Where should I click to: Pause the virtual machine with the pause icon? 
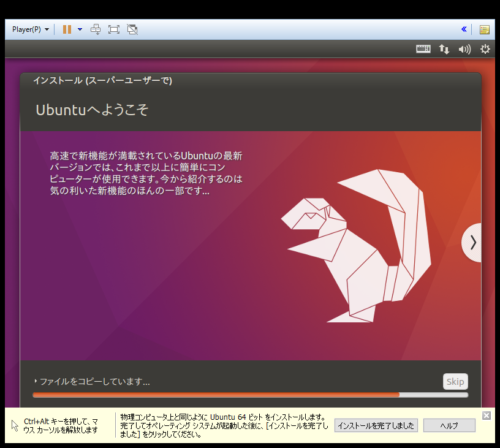pos(67,29)
